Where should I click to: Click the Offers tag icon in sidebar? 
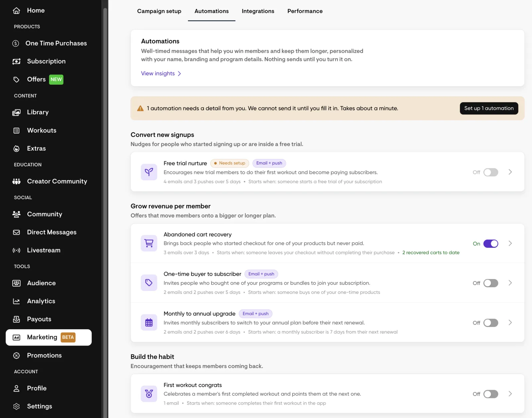[16, 79]
